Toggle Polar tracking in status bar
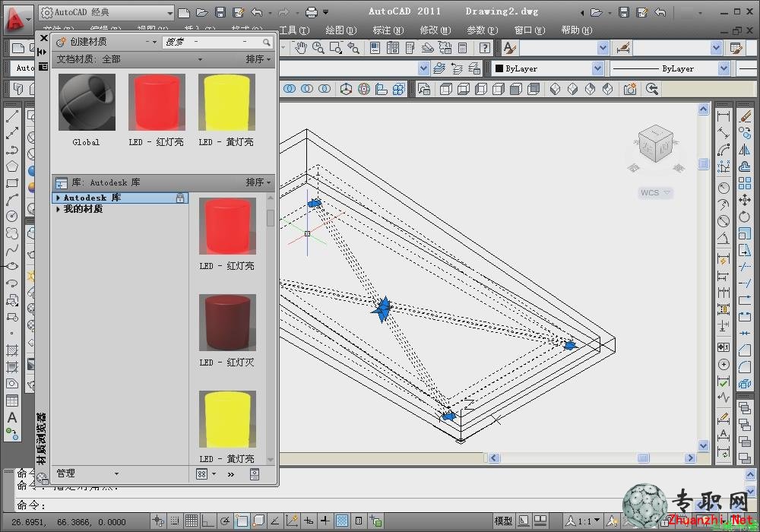The width and height of the screenshot is (760, 532). click(x=224, y=521)
